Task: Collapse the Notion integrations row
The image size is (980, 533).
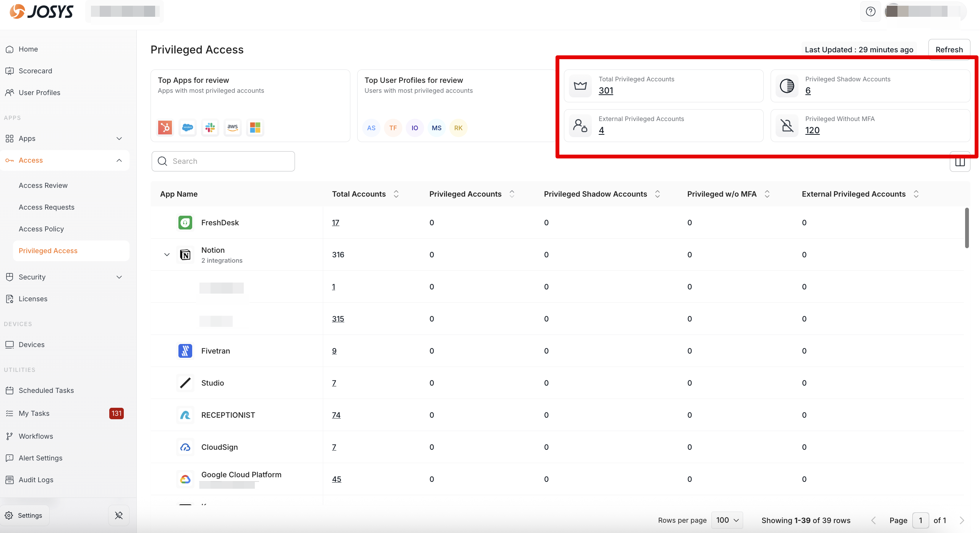Action: (167, 255)
